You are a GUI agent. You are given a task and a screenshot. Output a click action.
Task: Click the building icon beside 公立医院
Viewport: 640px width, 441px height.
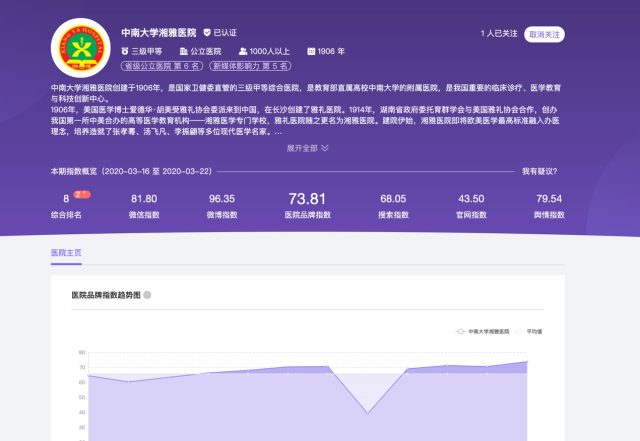184,51
